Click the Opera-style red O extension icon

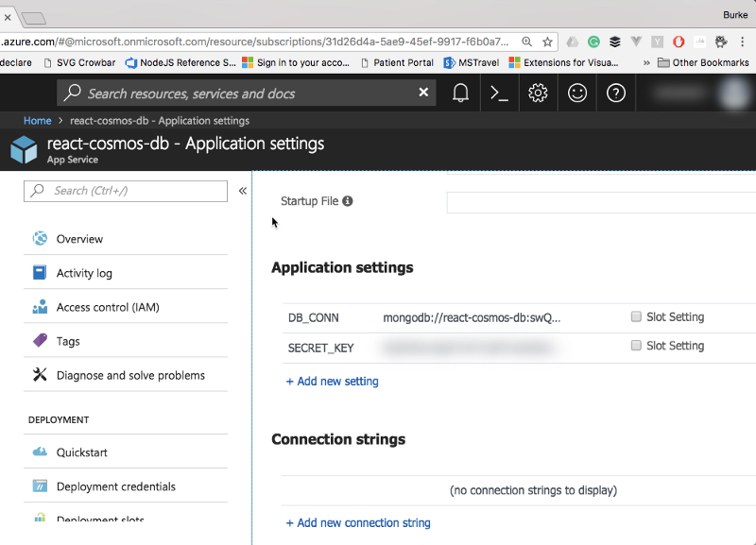[679, 42]
